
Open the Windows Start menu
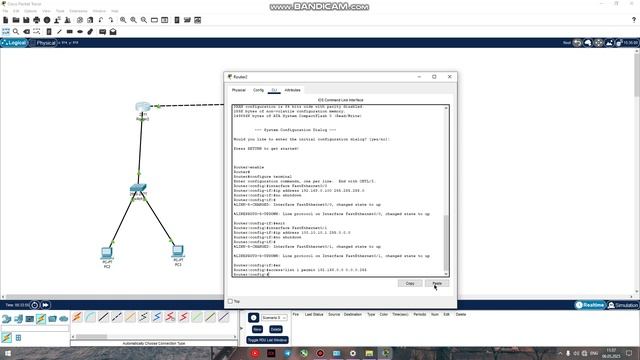(7, 353)
